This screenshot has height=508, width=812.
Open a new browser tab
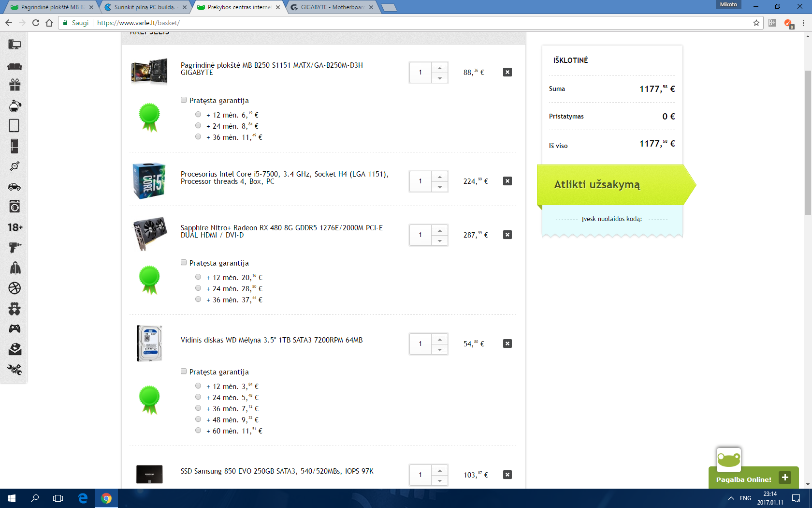[x=389, y=7]
